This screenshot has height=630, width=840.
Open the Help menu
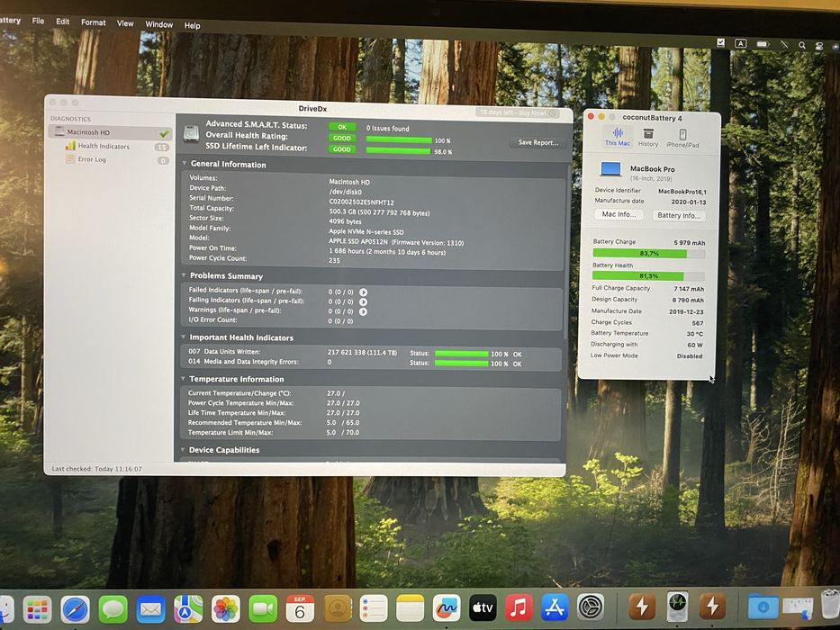(193, 26)
